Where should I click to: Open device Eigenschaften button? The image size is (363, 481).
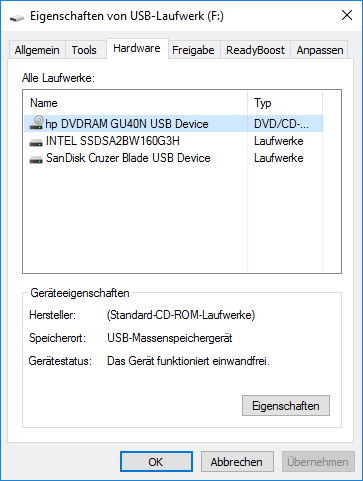[286, 406]
